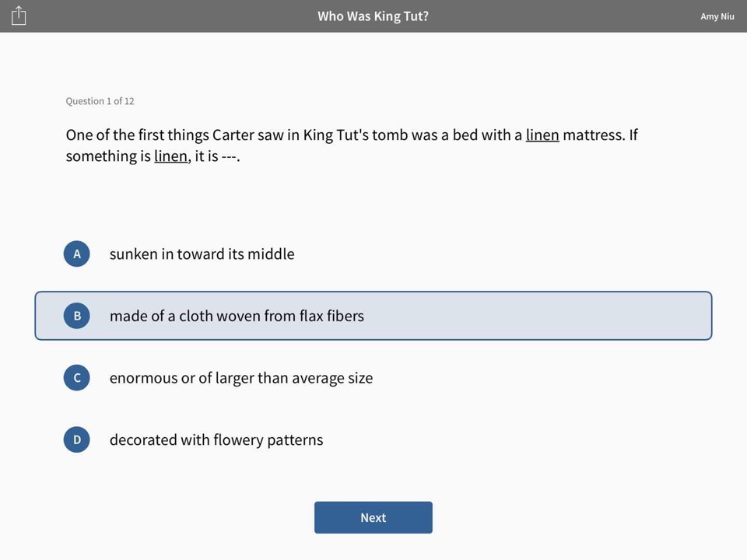
Task: Click the Next button
Action: (x=373, y=518)
